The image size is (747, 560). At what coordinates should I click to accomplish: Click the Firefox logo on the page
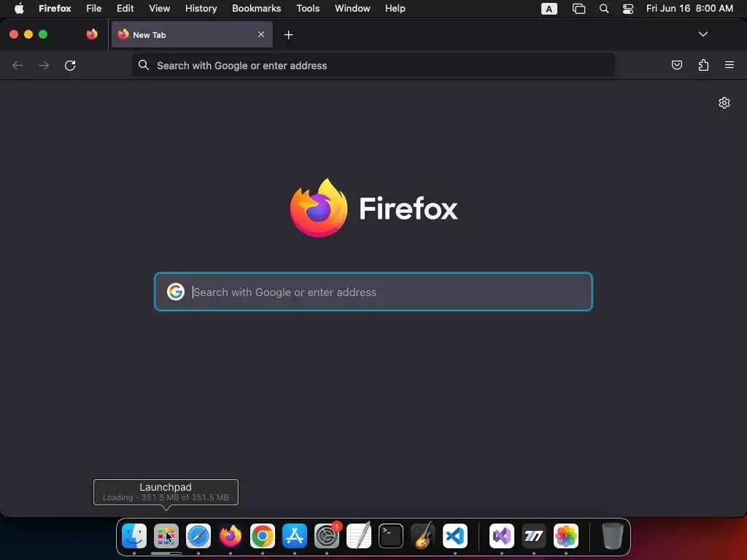tap(319, 208)
